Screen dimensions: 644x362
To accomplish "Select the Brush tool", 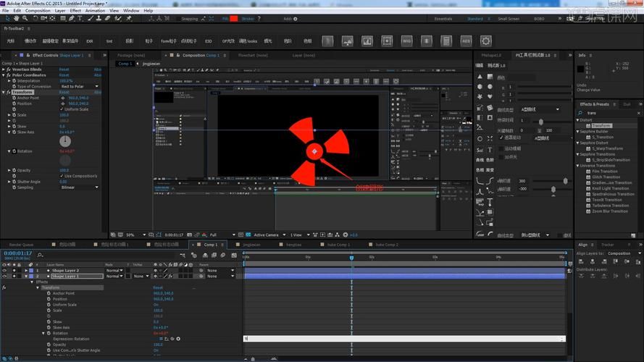I will [91, 19].
